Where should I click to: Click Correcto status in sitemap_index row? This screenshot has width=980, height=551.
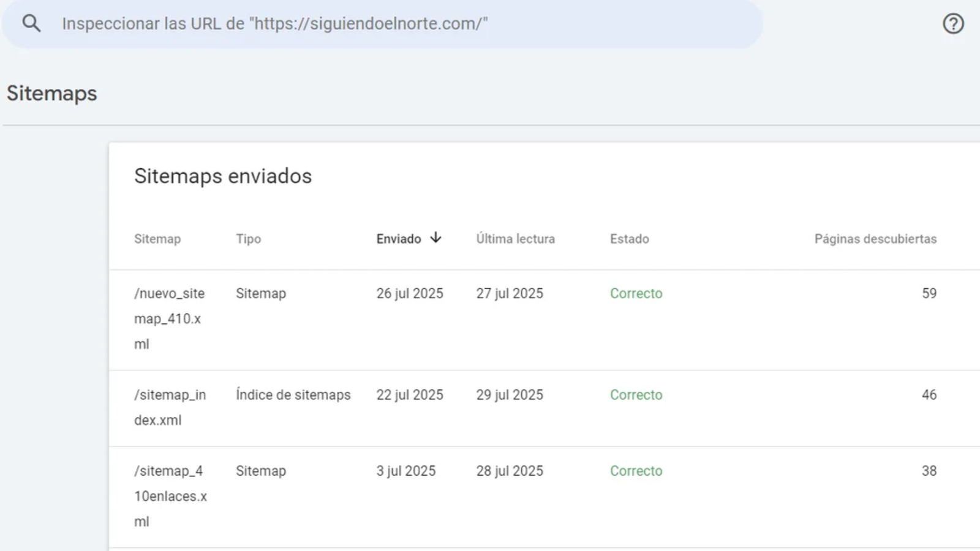[636, 395]
